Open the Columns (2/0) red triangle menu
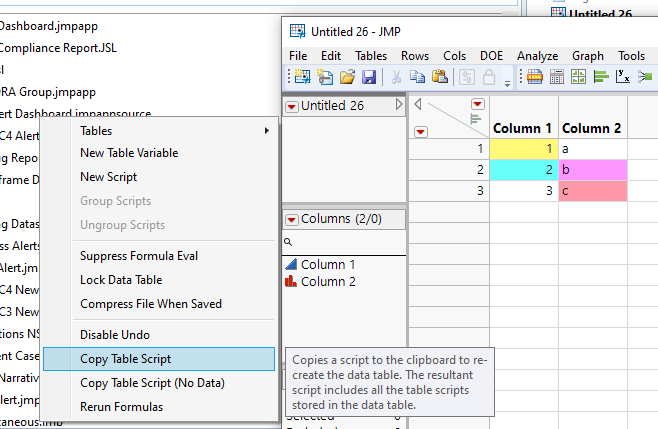The height and width of the screenshot is (429, 658). [x=292, y=220]
